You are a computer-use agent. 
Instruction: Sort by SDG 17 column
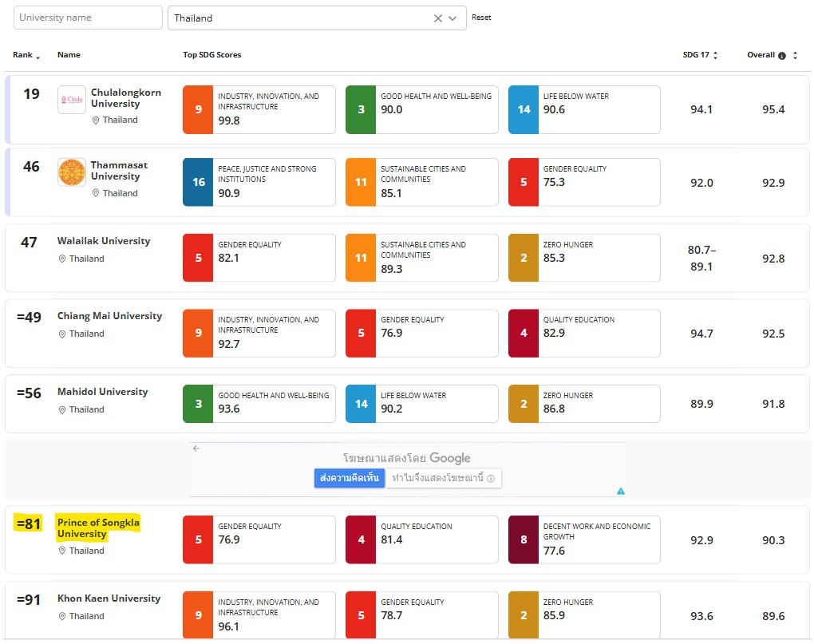pos(700,55)
